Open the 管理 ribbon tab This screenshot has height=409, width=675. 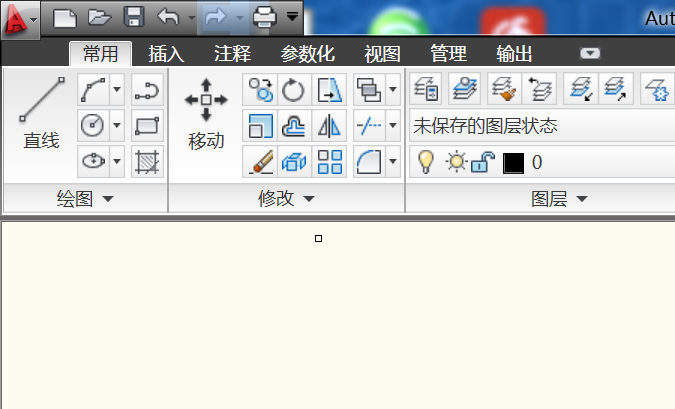(x=448, y=54)
